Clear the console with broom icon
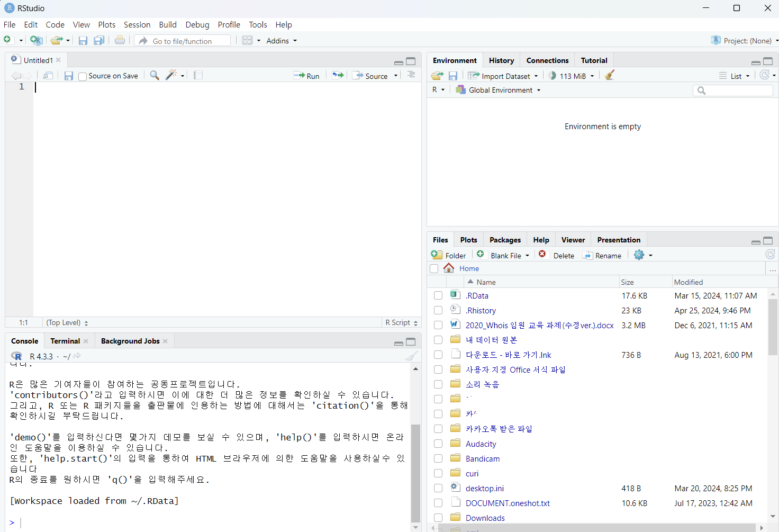The height and width of the screenshot is (532, 779). point(412,356)
